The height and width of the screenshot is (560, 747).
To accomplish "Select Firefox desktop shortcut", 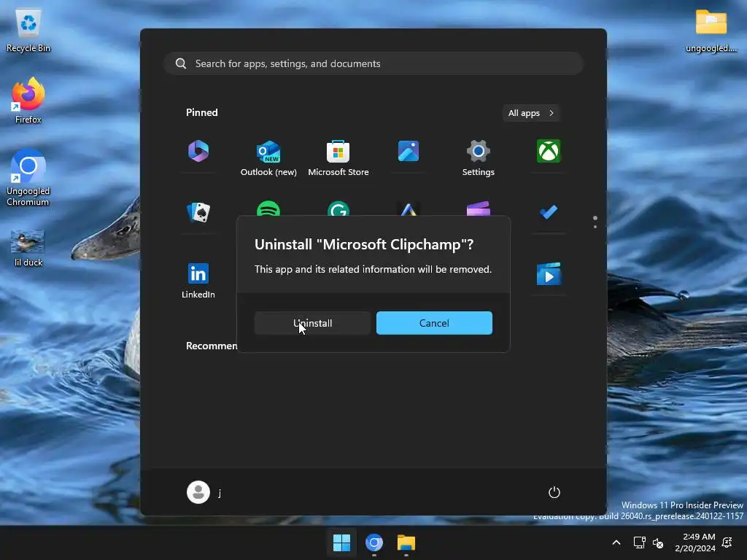I will click(x=28, y=101).
